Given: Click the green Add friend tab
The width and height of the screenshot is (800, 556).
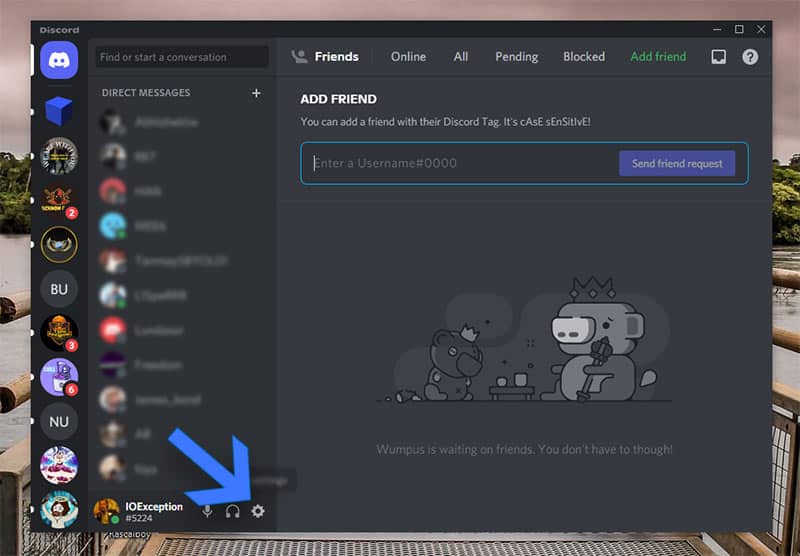Looking at the screenshot, I should (x=658, y=57).
